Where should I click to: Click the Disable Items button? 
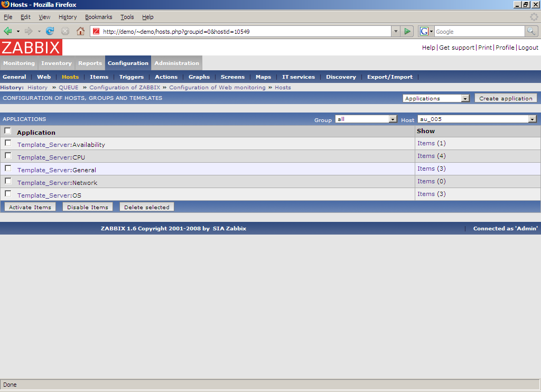(x=88, y=207)
